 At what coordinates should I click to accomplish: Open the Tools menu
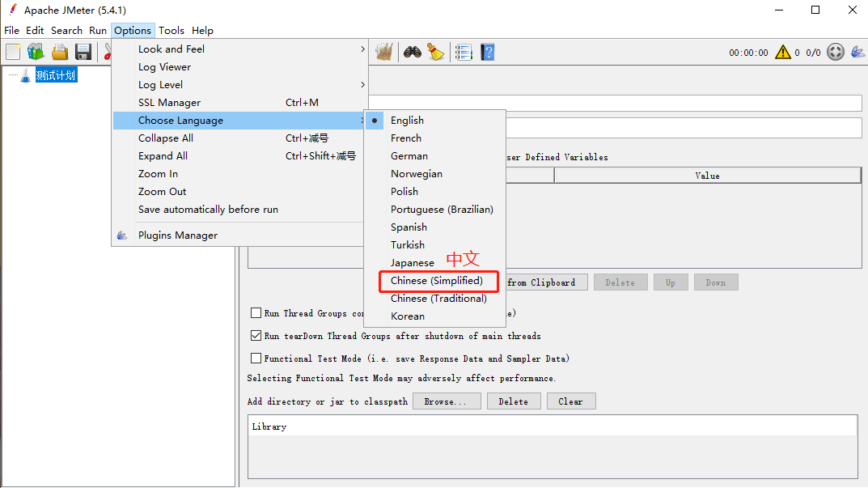(x=171, y=31)
